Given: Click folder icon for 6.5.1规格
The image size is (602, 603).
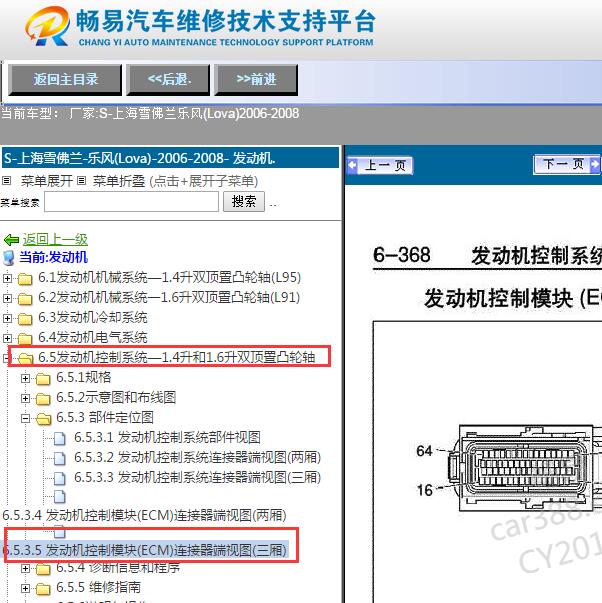Looking at the screenshot, I should [x=43, y=379].
